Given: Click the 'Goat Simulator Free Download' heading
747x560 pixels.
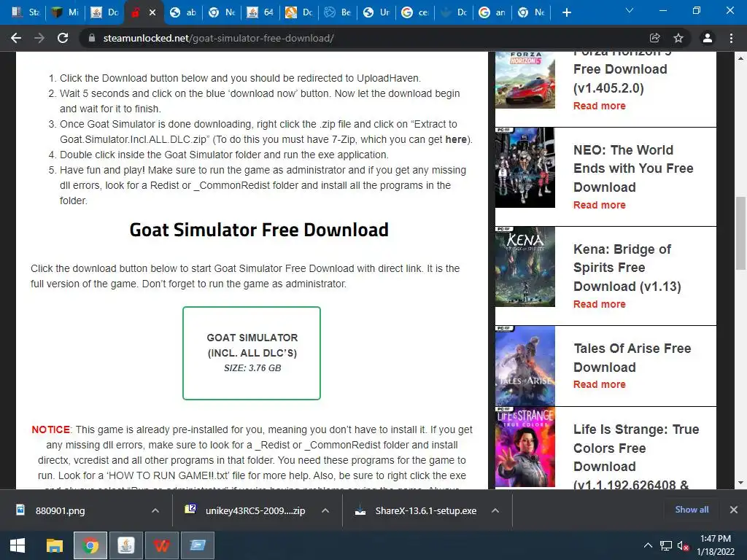Looking at the screenshot, I should pyautogui.click(x=259, y=230).
